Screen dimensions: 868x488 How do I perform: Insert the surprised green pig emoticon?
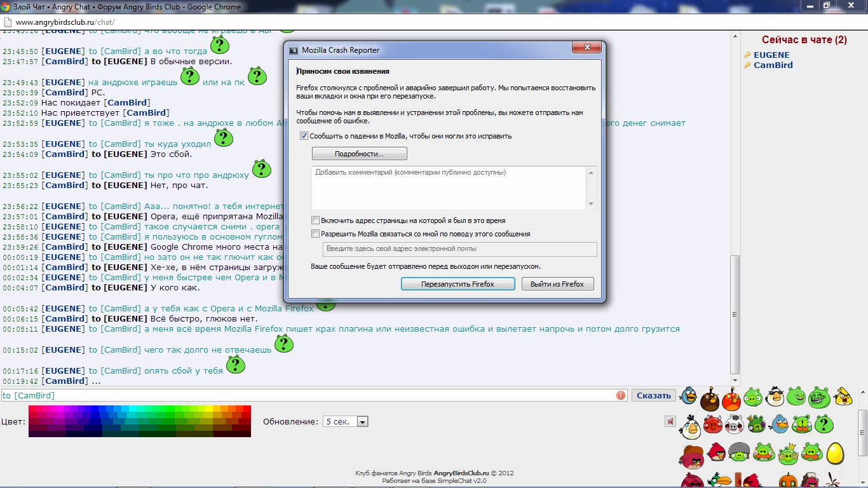tap(753, 397)
